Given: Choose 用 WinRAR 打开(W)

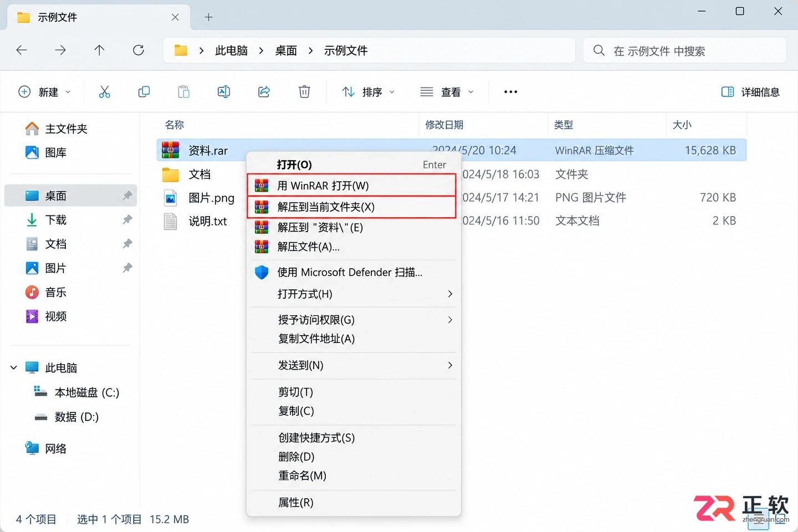Looking at the screenshot, I should [352, 186].
